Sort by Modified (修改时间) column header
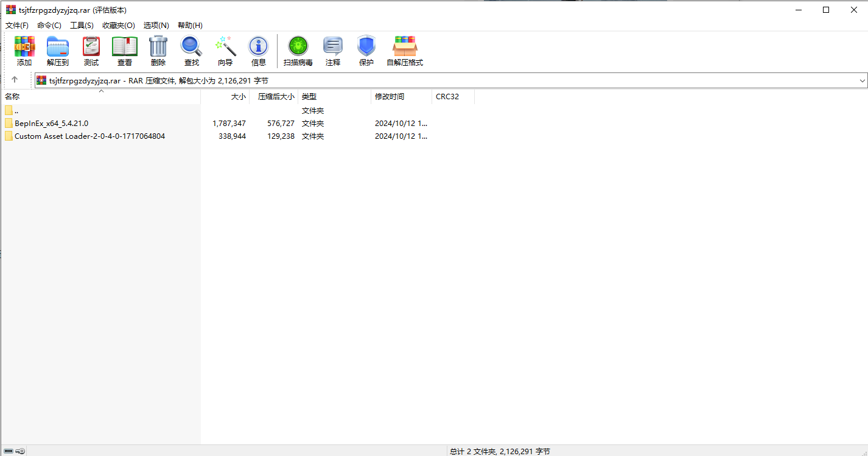Image resolution: width=868 pixels, height=456 pixels. tap(402, 96)
